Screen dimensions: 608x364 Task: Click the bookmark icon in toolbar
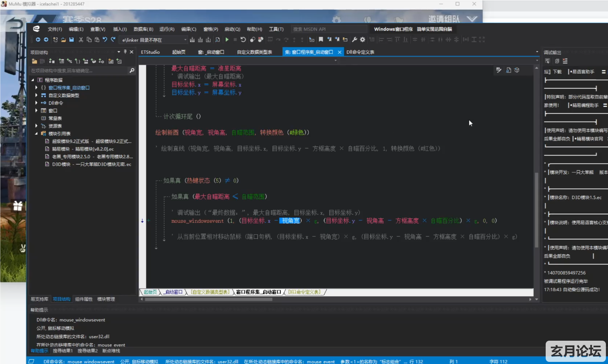[x=321, y=39]
